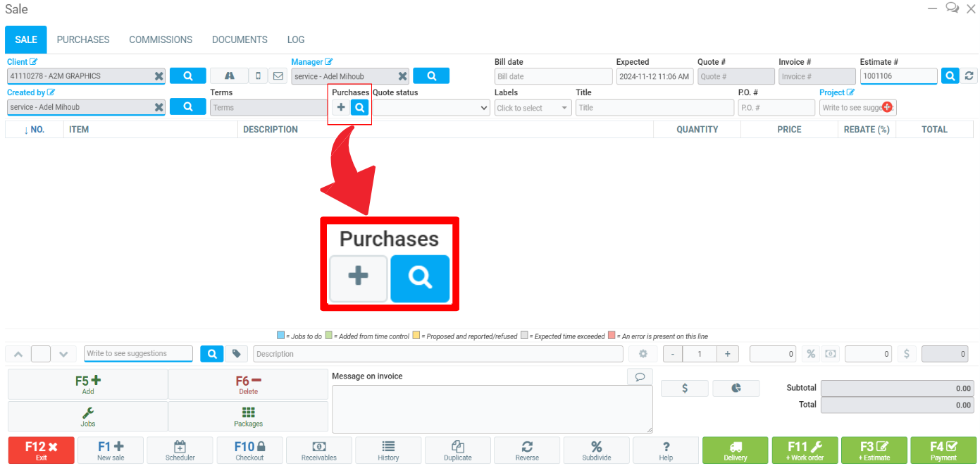Toggle the percent rebate button
Image resolution: width=980 pixels, height=466 pixels.
point(811,354)
